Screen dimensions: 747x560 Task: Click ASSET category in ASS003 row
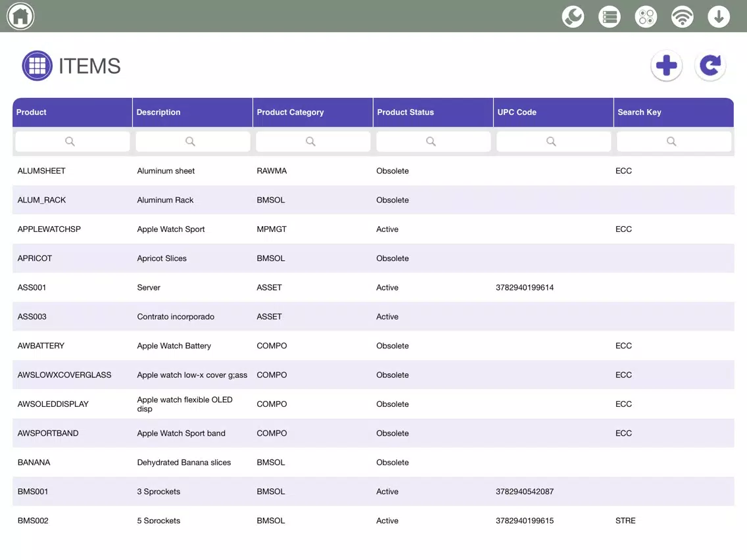point(269,317)
